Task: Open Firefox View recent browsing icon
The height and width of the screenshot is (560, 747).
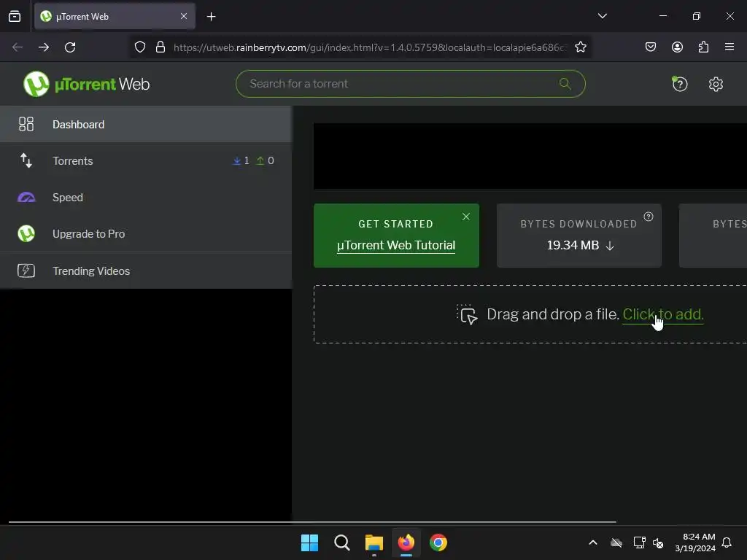Action: [x=15, y=16]
